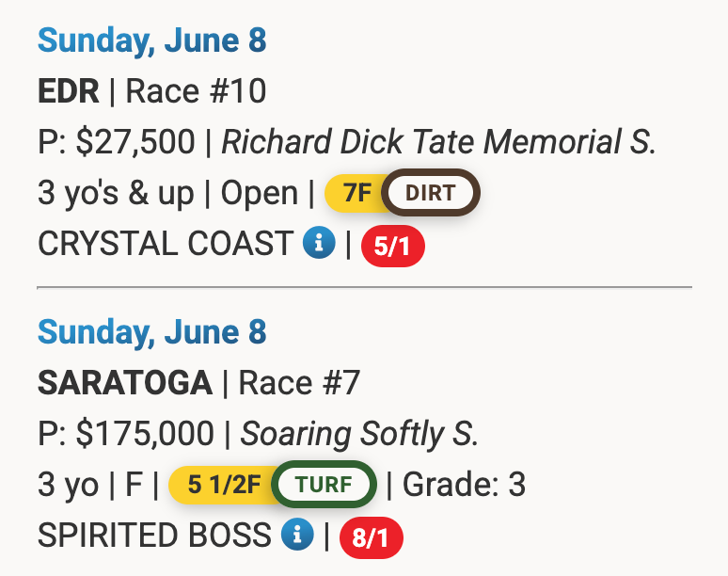Viewport: 728px width, 576px height.
Task: Open the second Sunday, June 8 date link
Action: pos(152,332)
